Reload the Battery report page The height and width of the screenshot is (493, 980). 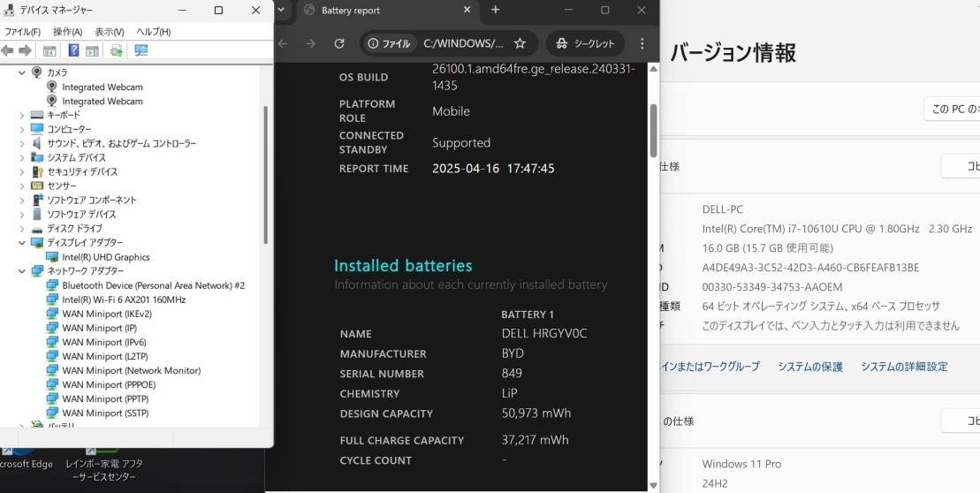click(x=339, y=43)
